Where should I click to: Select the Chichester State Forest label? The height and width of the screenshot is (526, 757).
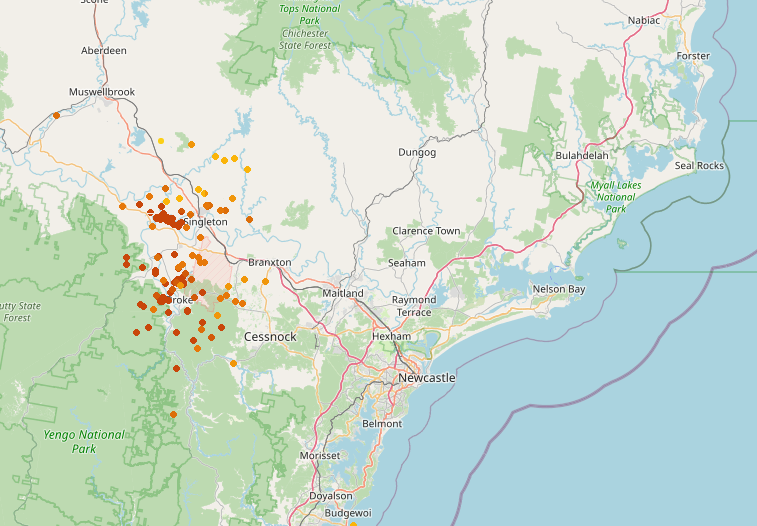click(x=305, y=40)
